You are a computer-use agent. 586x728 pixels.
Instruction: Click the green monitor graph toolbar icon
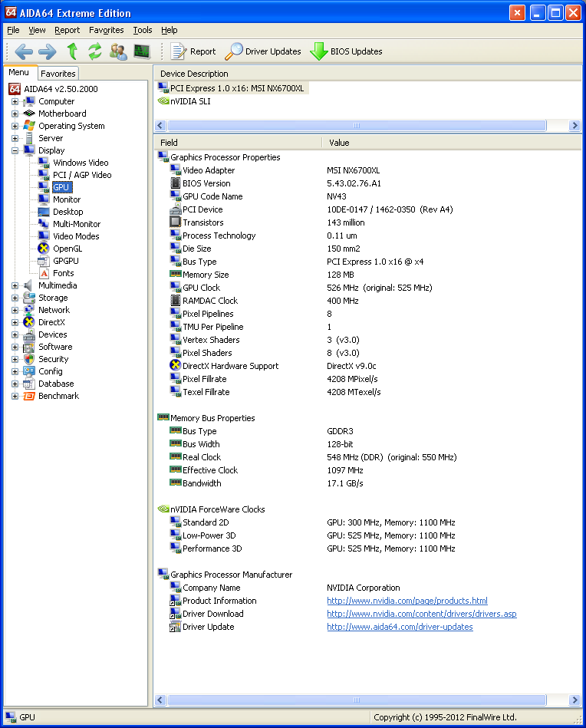(x=142, y=51)
